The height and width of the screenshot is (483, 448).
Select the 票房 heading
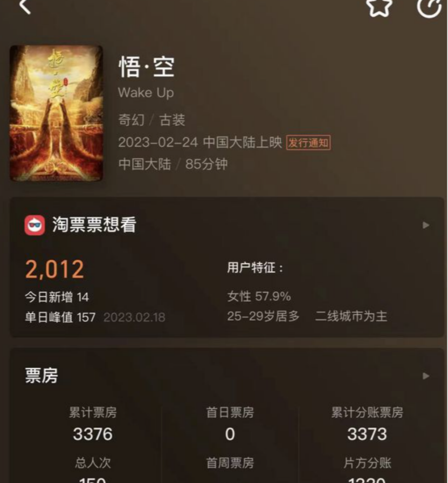(x=41, y=376)
